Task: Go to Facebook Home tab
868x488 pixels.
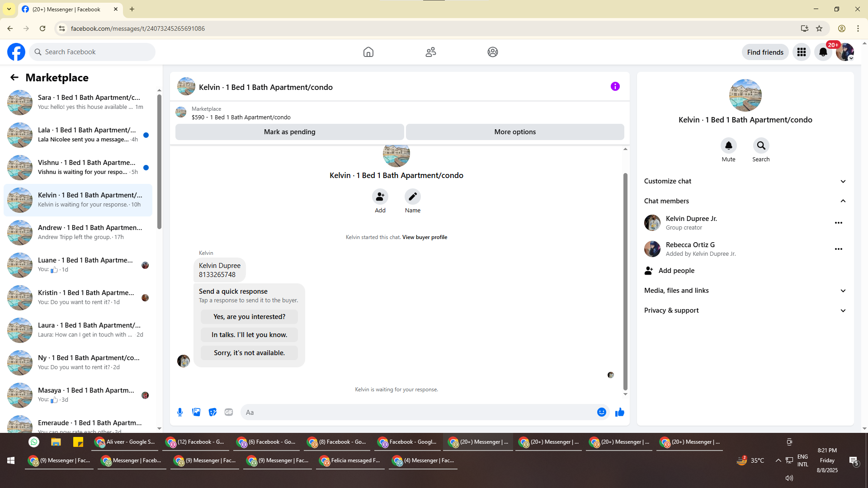Action: click(x=368, y=52)
